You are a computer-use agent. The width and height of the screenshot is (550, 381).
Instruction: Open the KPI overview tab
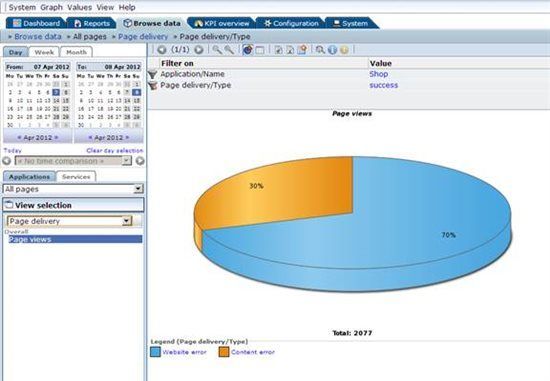click(x=221, y=24)
